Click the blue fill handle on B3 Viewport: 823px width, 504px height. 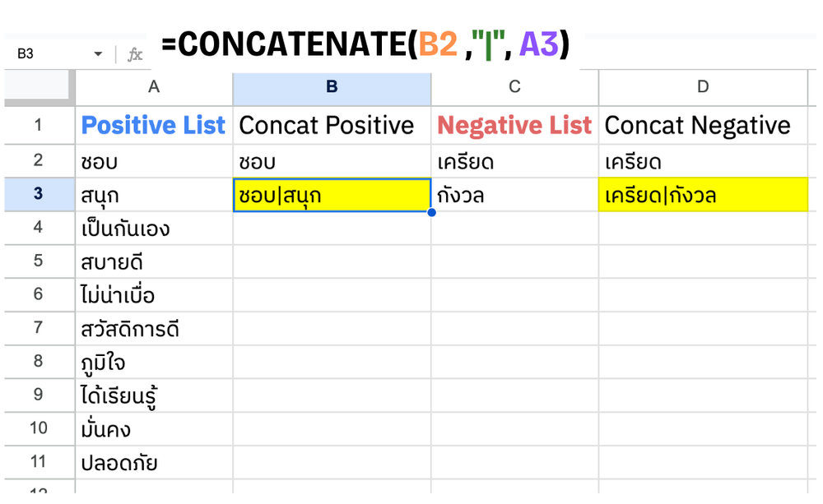point(431,212)
